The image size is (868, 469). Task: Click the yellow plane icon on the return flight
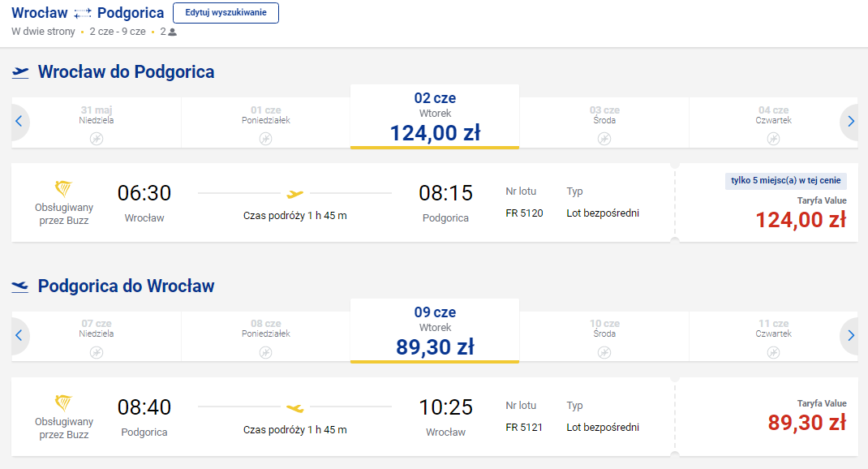point(295,408)
